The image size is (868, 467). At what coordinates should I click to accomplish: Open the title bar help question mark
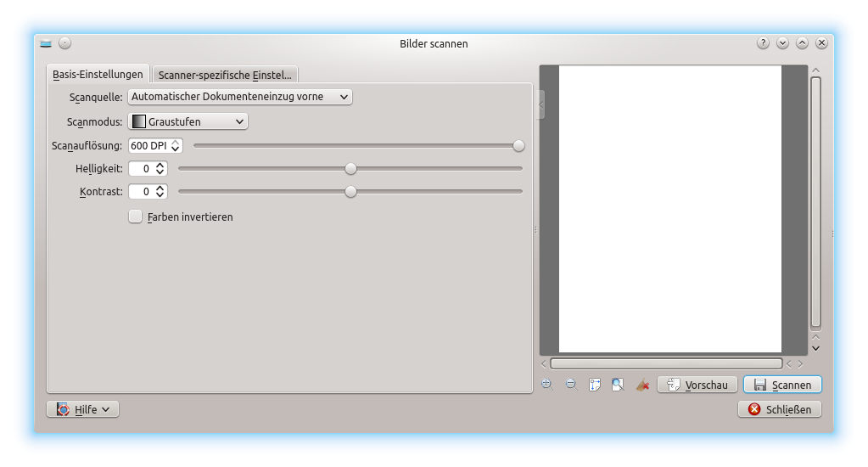coord(763,43)
